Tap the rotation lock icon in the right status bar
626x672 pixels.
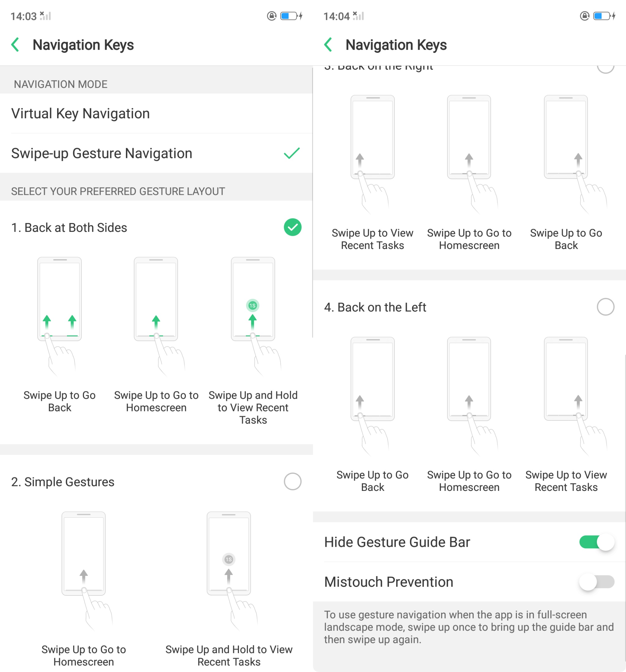[584, 16]
